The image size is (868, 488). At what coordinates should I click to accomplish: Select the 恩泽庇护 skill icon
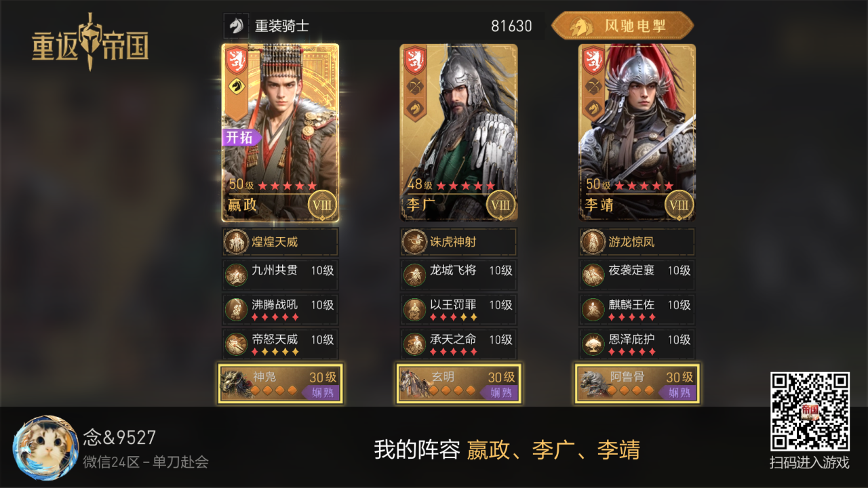(593, 344)
